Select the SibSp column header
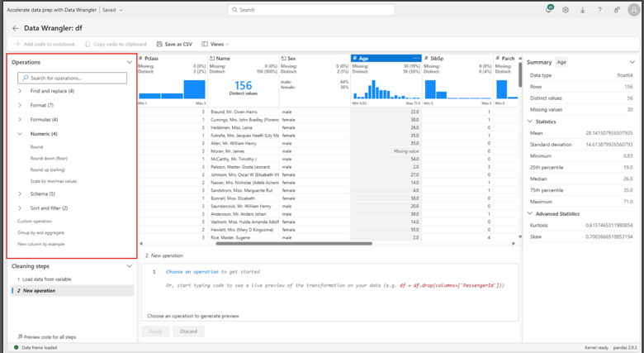This screenshot has width=644, height=353. 457,59
